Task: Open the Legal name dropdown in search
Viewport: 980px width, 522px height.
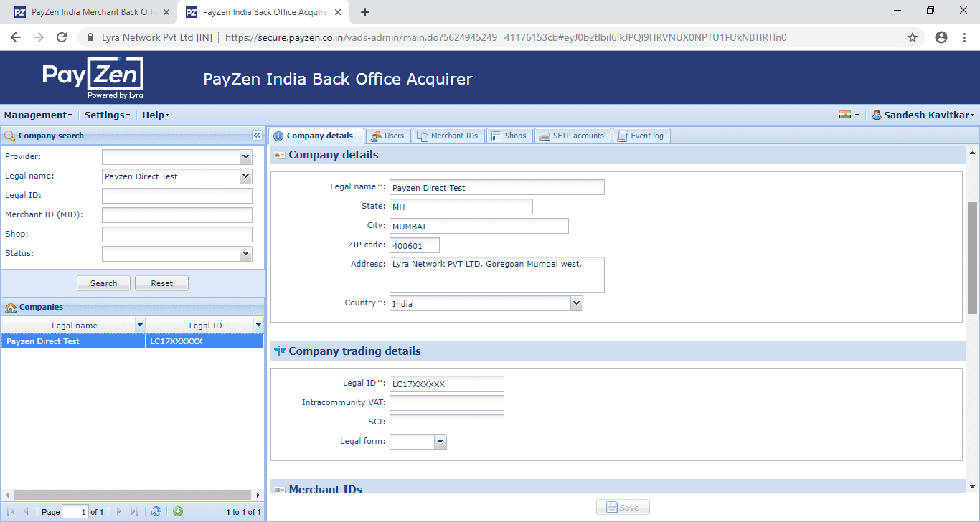Action: pyautogui.click(x=246, y=176)
